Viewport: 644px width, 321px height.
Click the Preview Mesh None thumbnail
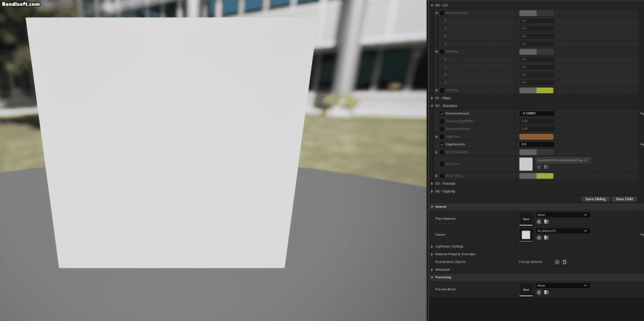pos(526,290)
